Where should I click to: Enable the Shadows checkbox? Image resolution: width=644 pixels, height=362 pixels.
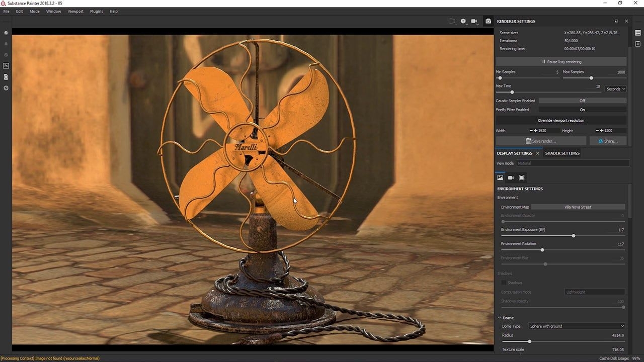504,283
